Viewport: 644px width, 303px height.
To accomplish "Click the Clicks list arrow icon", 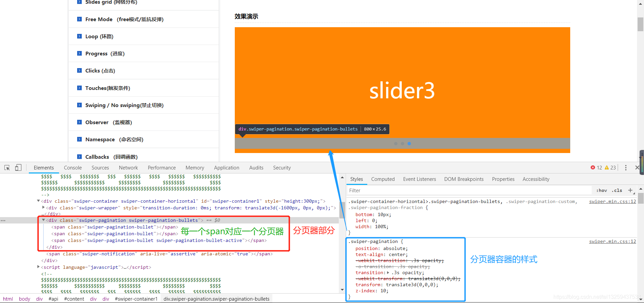I will coord(79,70).
